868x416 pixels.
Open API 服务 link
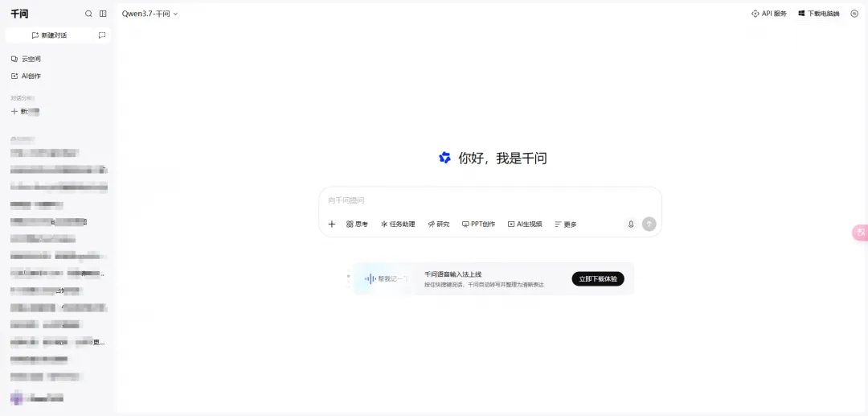769,14
